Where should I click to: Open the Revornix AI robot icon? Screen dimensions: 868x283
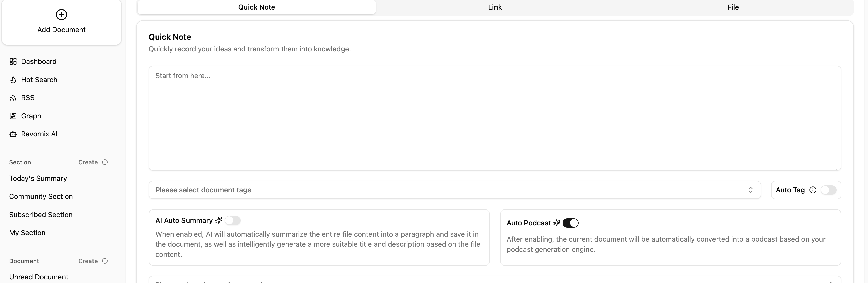[13, 134]
